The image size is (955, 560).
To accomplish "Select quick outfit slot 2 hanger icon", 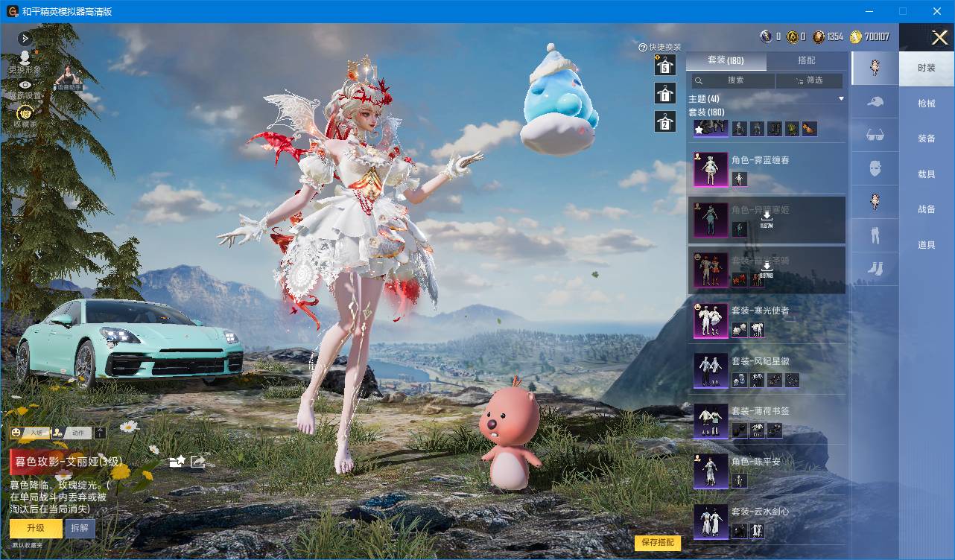I will (x=664, y=121).
